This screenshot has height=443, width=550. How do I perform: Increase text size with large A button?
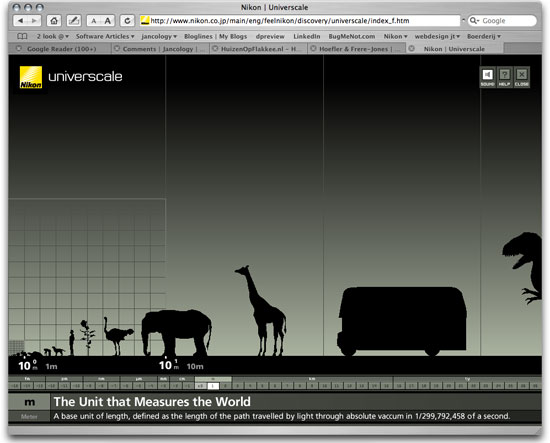click(108, 21)
